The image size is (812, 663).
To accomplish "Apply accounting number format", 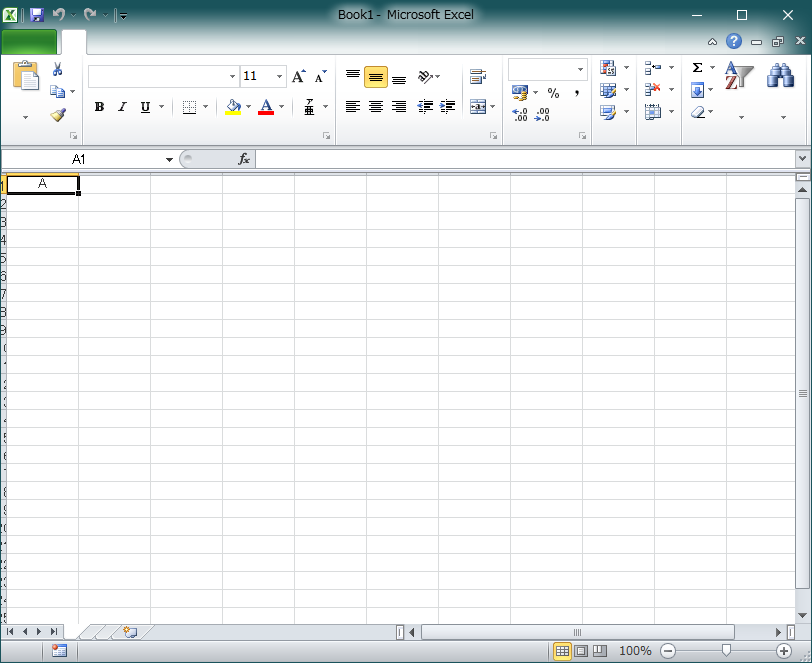I will click(x=520, y=93).
